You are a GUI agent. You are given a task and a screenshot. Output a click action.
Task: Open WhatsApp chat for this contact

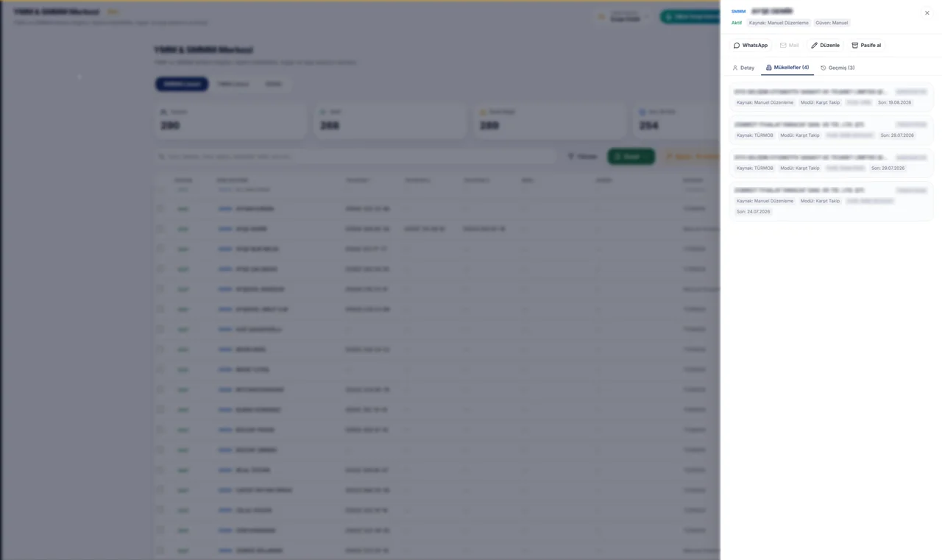(x=751, y=46)
